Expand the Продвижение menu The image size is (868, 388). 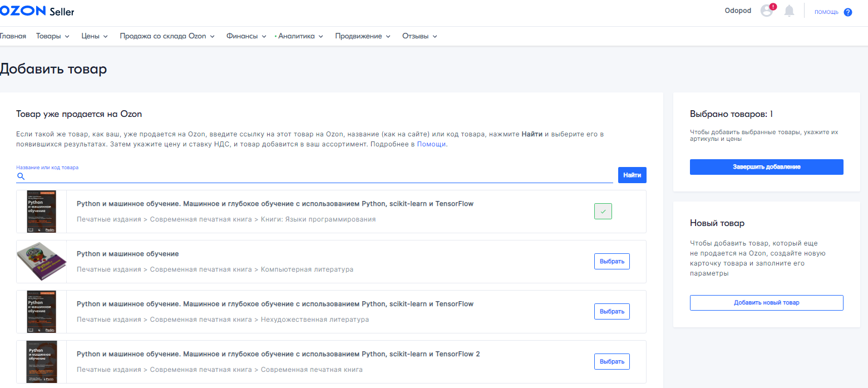click(363, 36)
